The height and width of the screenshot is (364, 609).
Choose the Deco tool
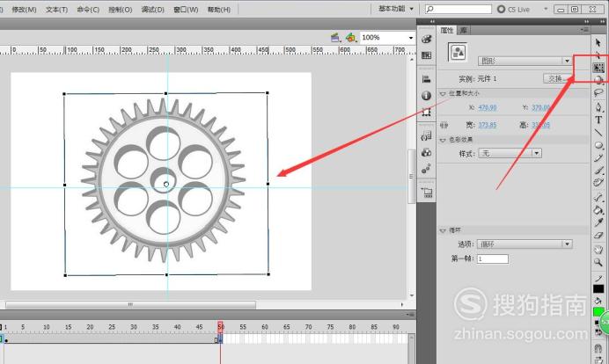598,183
